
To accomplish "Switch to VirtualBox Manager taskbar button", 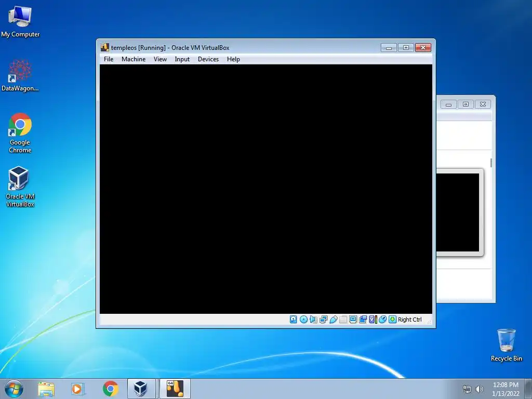I will 141,389.
